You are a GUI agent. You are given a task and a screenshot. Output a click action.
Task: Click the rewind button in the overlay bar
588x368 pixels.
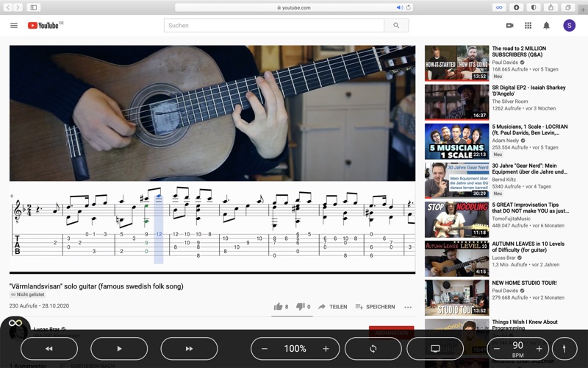(49, 349)
